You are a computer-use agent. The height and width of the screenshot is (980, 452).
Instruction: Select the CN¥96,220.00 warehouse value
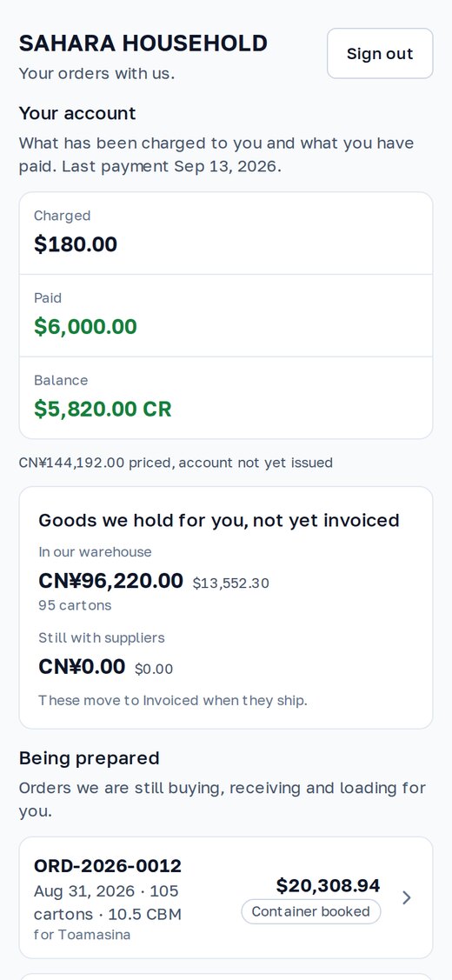coord(110,581)
